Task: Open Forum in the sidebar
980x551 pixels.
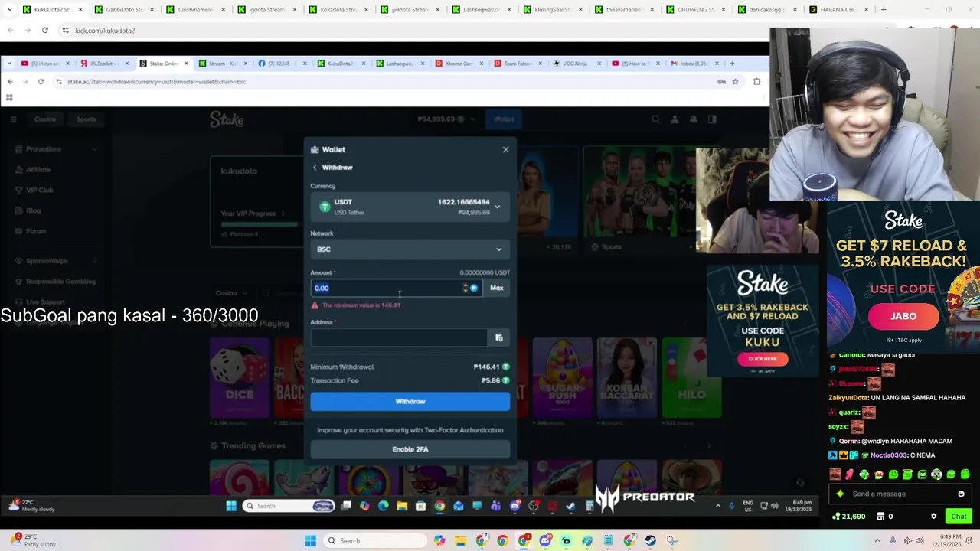Action: tap(57, 231)
